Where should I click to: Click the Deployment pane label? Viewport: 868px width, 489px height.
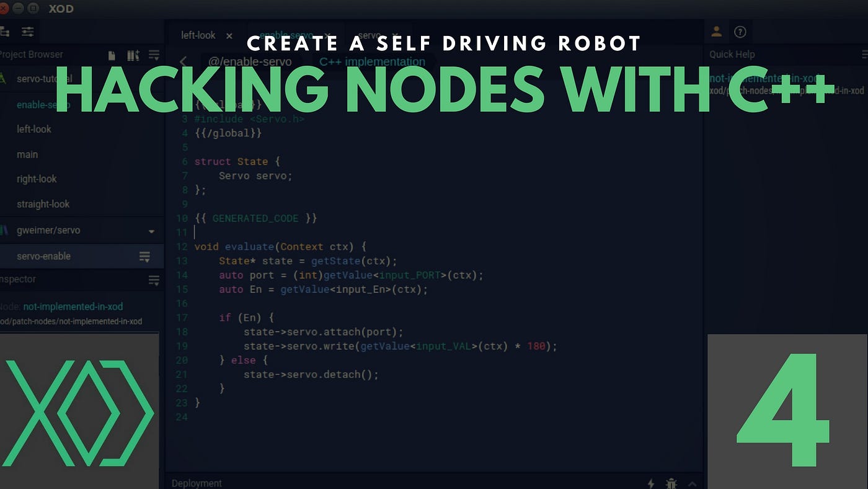coord(197,483)
